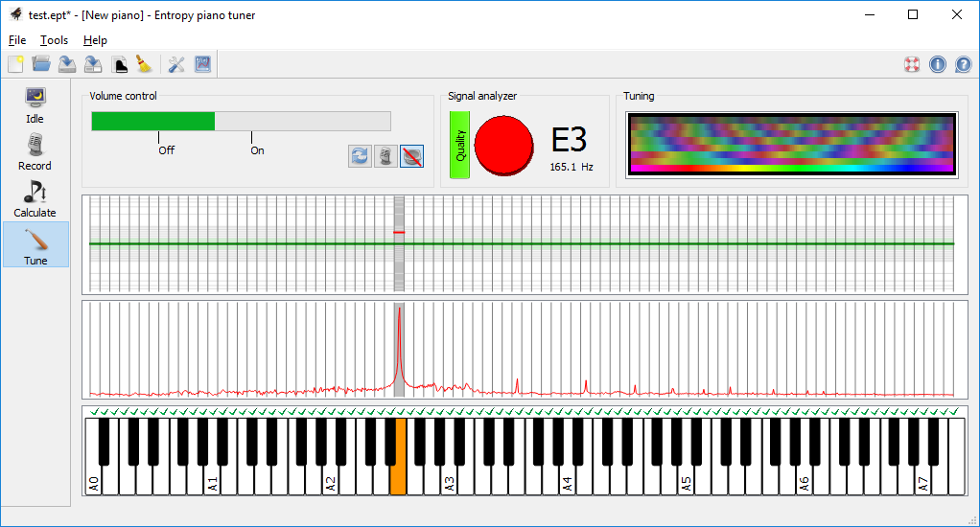Click the green Quality bar

point(460,145)
